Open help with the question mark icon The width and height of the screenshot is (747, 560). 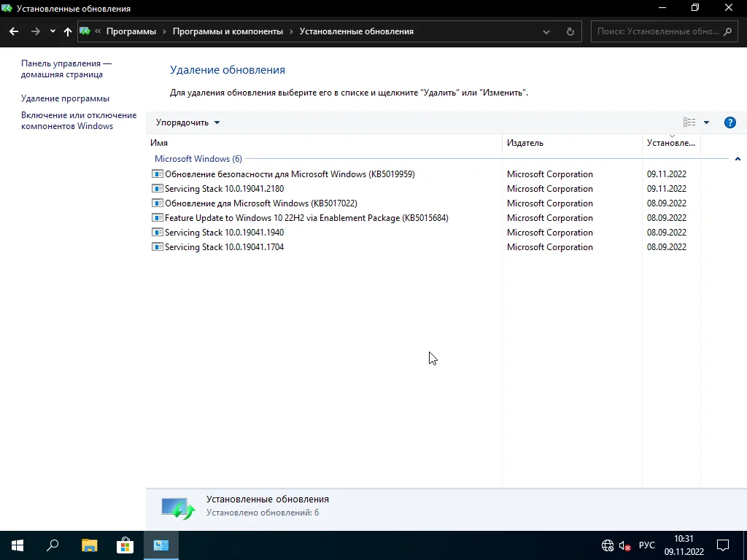[729, 122]
